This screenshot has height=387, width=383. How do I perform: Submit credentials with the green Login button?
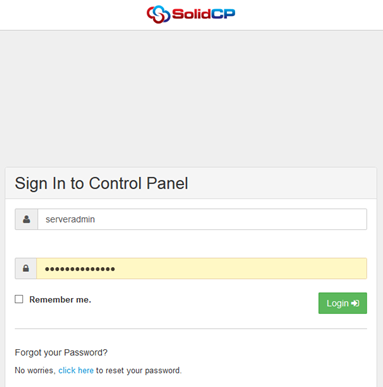pyautogui.click(x=343, y=303)
